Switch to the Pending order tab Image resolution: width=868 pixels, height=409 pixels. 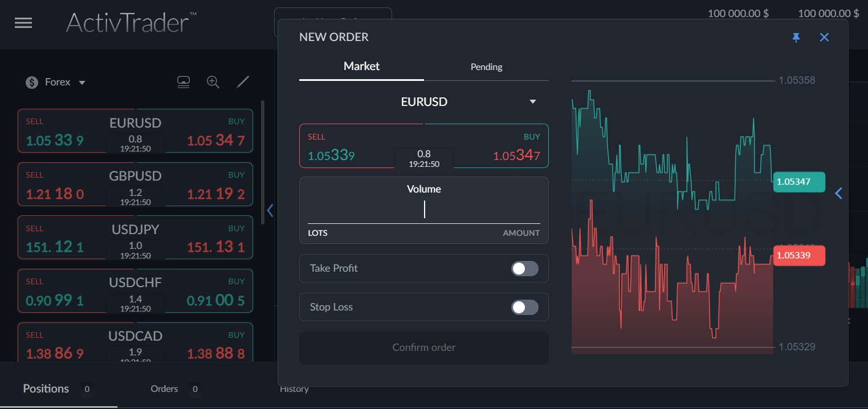[x=486, y=67]
